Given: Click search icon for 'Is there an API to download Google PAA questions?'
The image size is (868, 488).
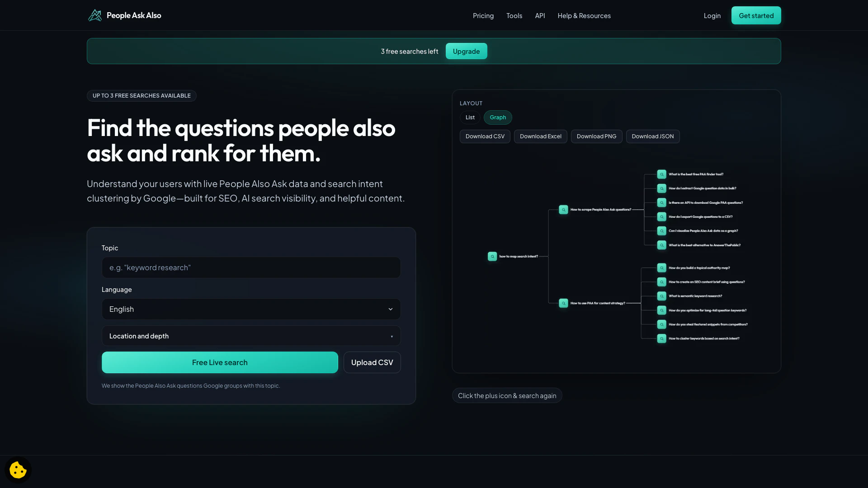Looking at the screenshot, I should (x=661, y=203).
